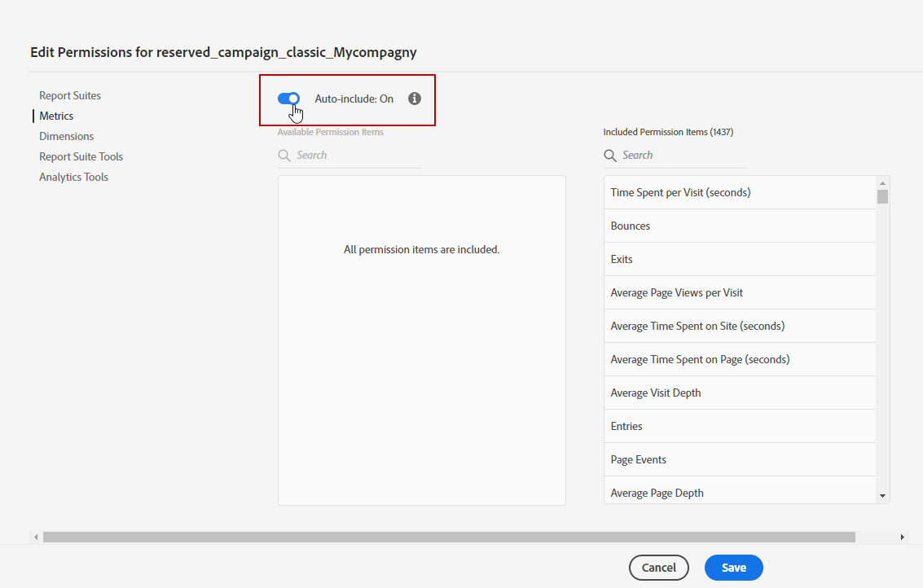Image resolution: width=923 pixels, height=588 pixels.
Task: Select the Bounces permission item
Action: coord(740,226)
